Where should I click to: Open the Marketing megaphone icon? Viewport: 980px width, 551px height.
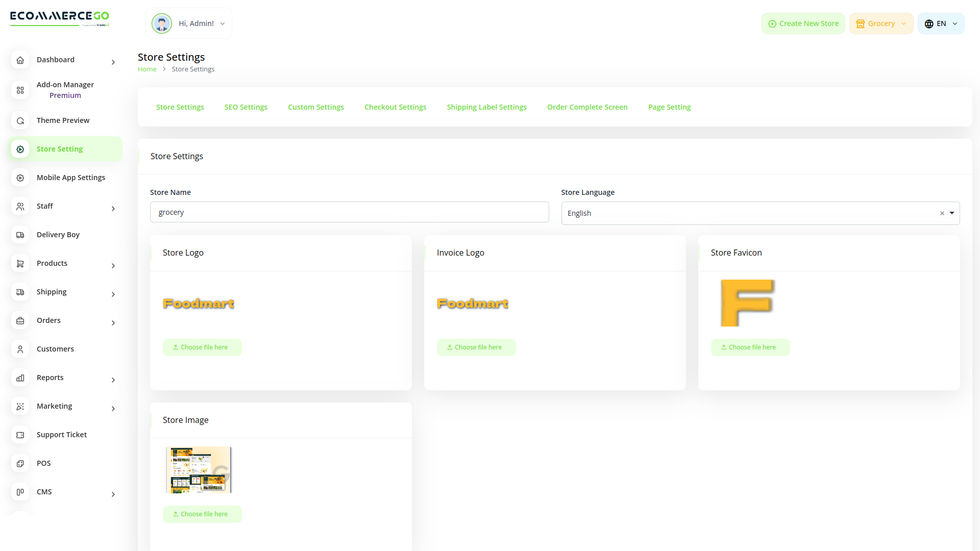pos(20,406)
